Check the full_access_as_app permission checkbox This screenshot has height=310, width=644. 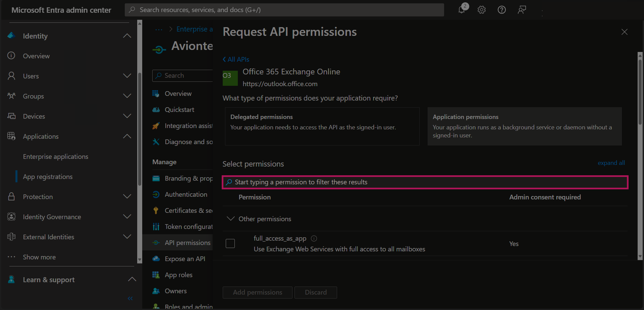click(230, 243)
